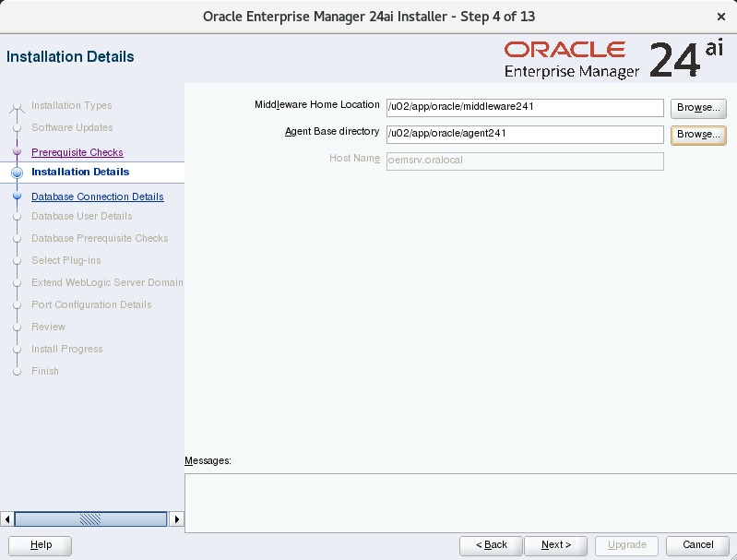
Task: Click the Installation Details step bullet icon
Action: click(x=17, y=173)
